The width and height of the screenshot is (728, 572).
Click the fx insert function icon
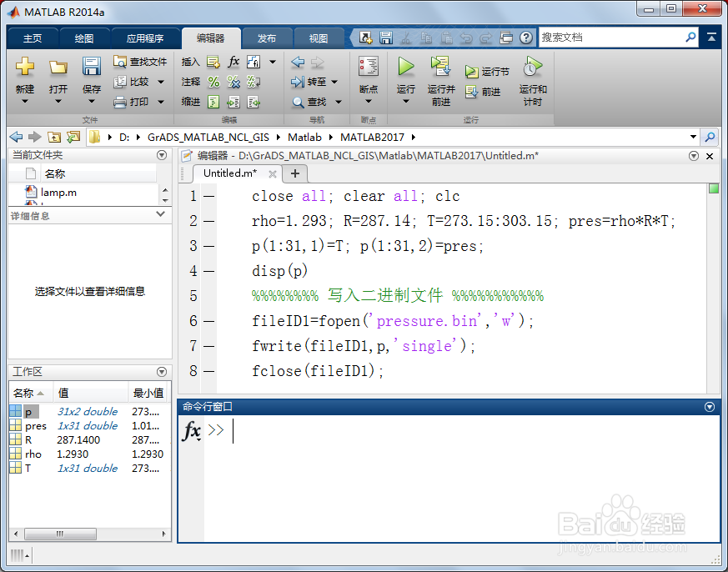(x=233, y=62)
